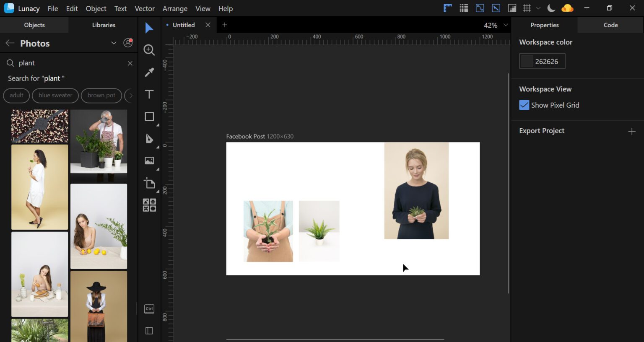Disable the Show Pixel Grid checkbox
Screen dimensions: 644x342
point(524,105)
